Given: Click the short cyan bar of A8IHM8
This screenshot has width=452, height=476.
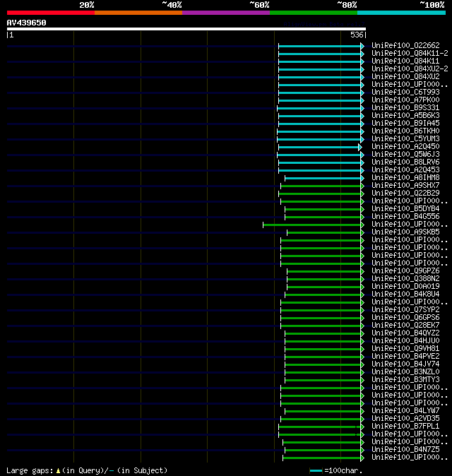Looking at the screenshot, I should tap(323, 178).
